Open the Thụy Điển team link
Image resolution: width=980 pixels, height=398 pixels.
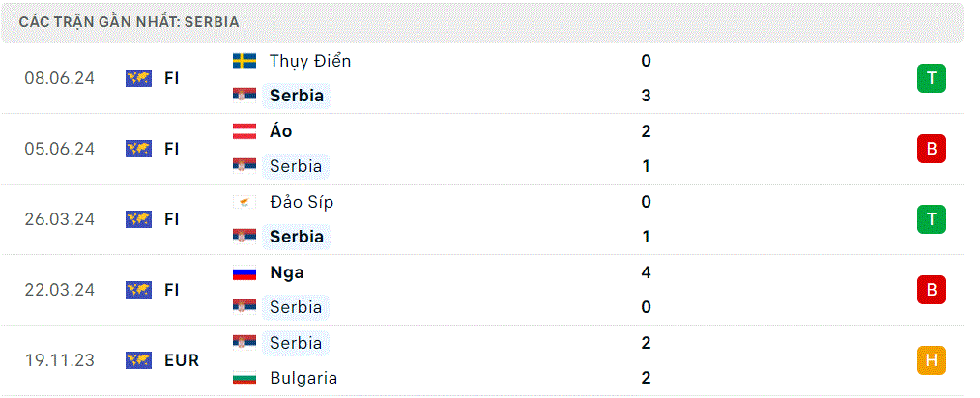(310, 61)
